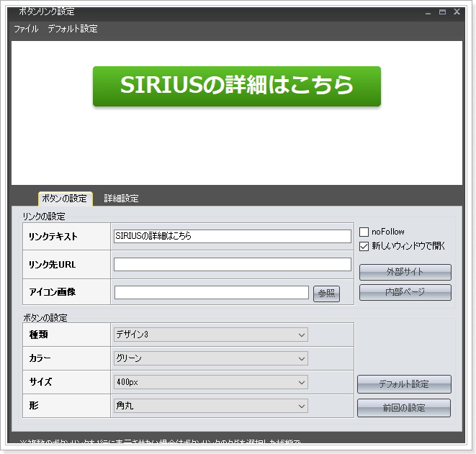Click the リンクテキスト input field

233,236
